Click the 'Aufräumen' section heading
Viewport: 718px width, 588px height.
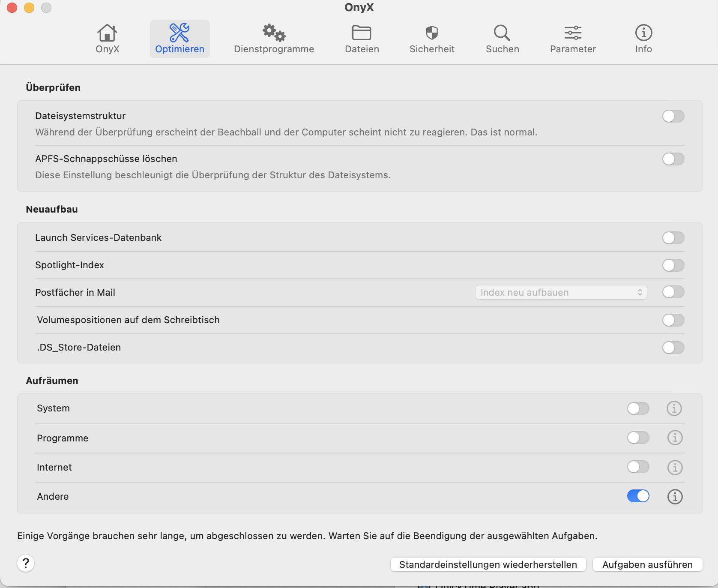(52, 381)
